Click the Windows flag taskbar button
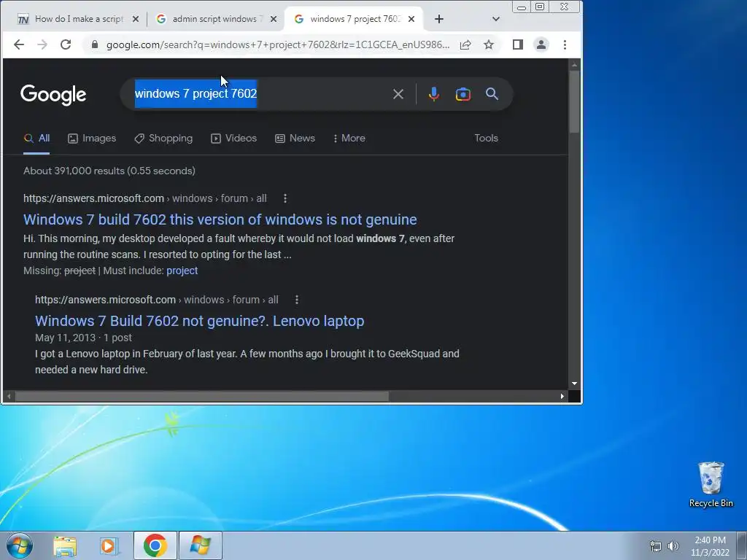The width and height of the screenshot is (747, 560). click(200, 545)
